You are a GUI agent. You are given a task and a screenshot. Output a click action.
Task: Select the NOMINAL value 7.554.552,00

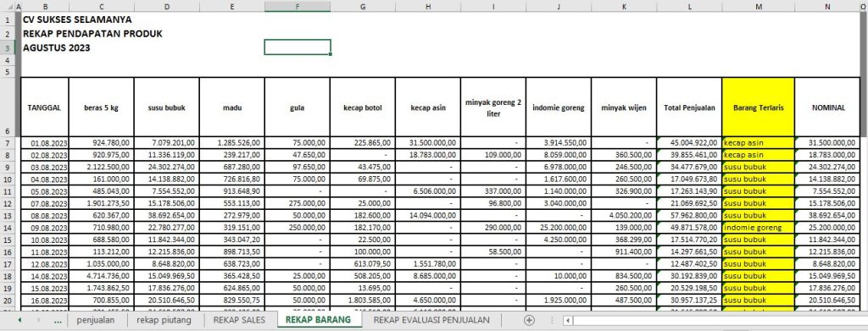827,191
